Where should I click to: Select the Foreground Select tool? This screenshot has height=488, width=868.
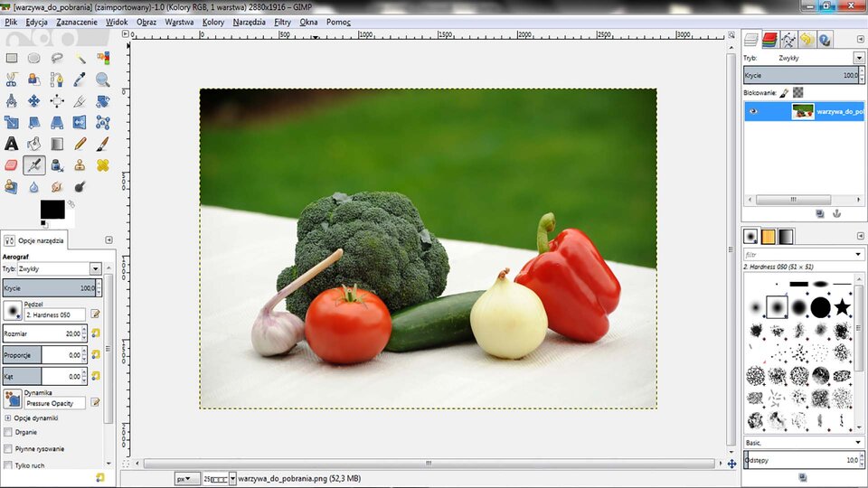(x=33, y=80)
